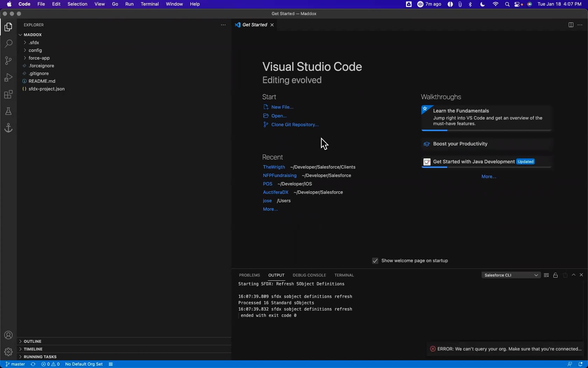Select the Source Control icon
Screen dimensions: 588x368
(8, 61)
